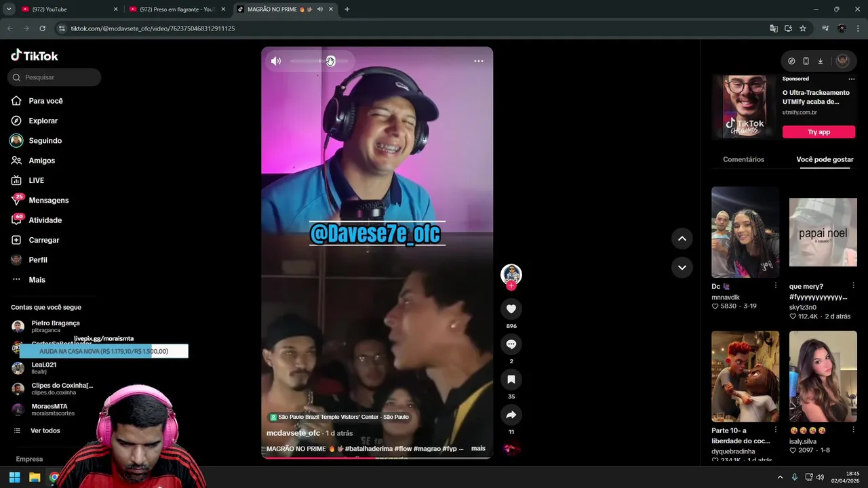Viewport: 868px width, 488px height.
Task: Open the Explorar page
Action: pyautogui.click(x=43, y=121)
